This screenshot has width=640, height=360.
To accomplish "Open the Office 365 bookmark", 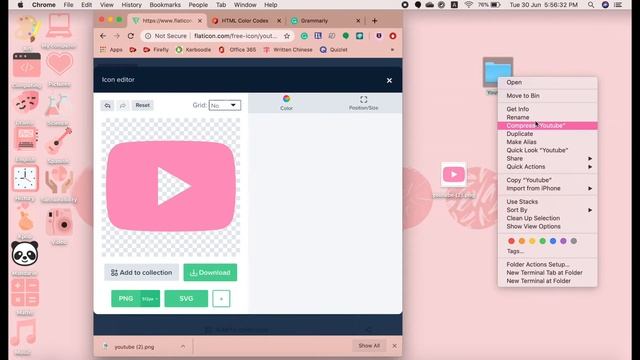I will [x=237, y=49].
